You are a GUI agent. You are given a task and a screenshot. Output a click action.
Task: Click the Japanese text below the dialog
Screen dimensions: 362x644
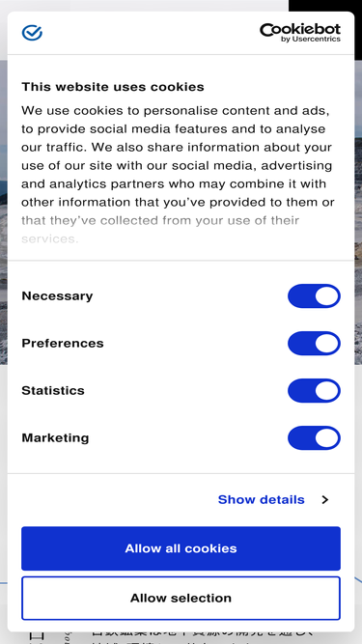click(201, 637)
